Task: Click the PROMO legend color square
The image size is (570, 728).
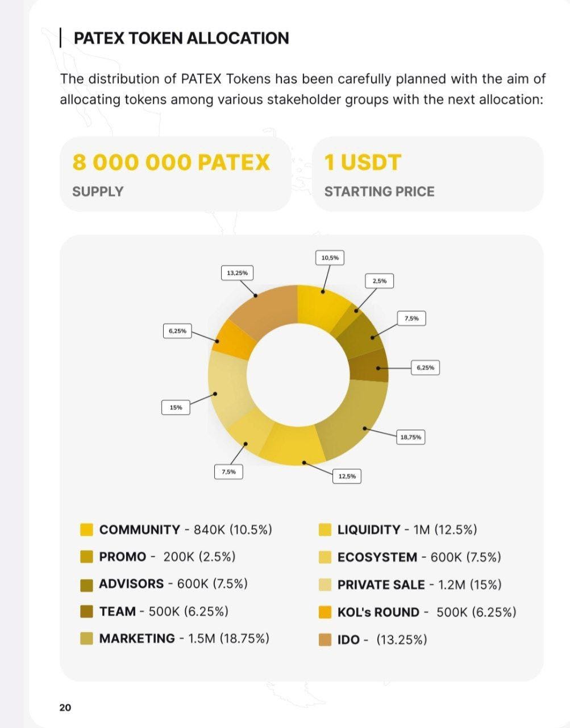Action: (86, 557)
